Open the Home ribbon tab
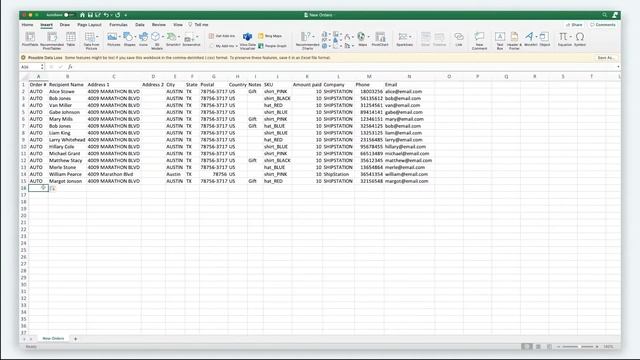 coord(27,25)
